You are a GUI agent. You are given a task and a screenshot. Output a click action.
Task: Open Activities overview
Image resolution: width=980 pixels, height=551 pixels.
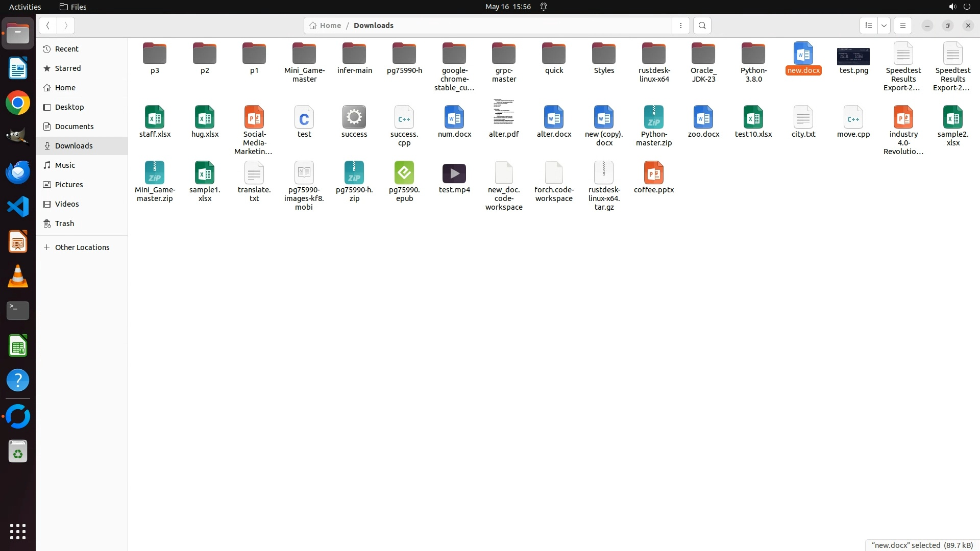click(x=25, y=7)
